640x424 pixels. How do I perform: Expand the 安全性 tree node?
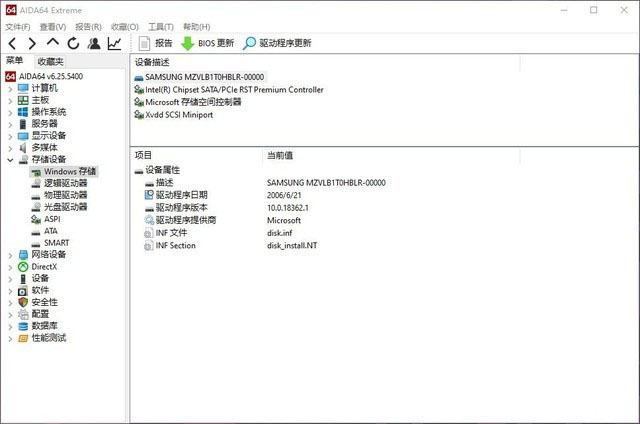coord(10,303)
